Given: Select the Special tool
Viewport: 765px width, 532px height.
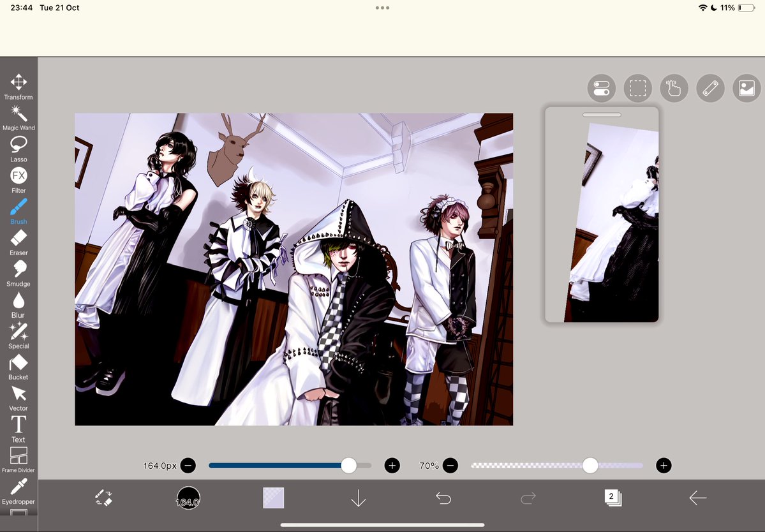Looking at the screenshot, I should tap(19, 336).
